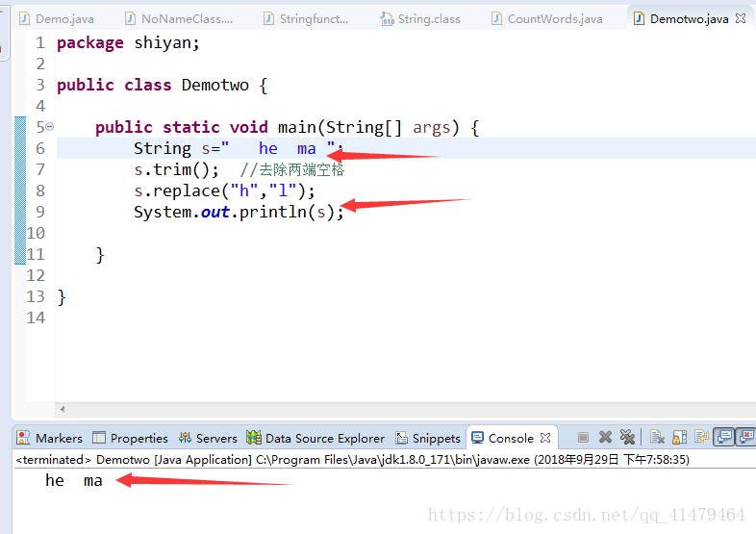Viewport: 756px width, 534px height.
Task: Click the NoNameClass file icon
Action: 130,19
